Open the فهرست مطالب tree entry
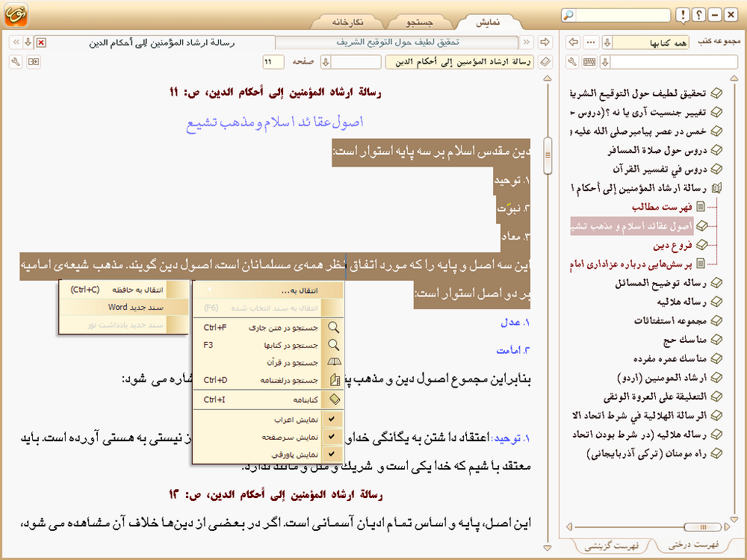The width and height of the screenshot is (747, 560). point(662,207)
